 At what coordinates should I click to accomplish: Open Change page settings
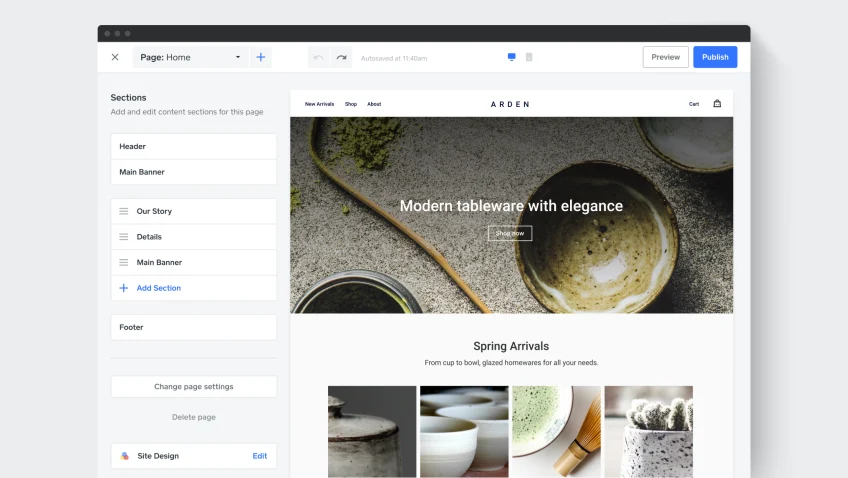coord(194,387)
